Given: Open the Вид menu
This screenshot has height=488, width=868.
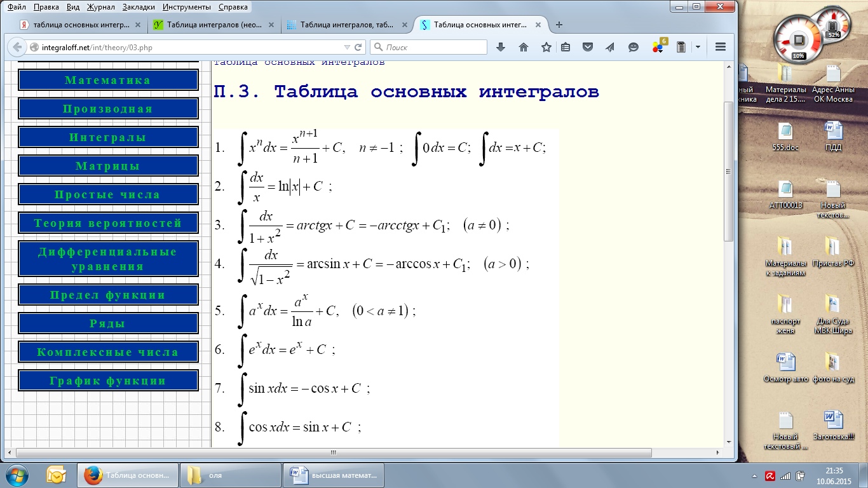Looking at the screenshot, I should tap(73, 8).
